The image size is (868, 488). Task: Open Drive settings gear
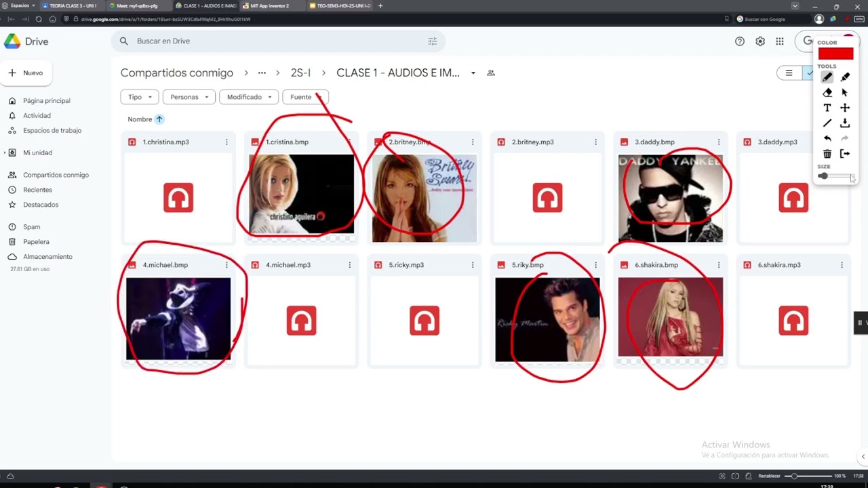tap(760, 41)
